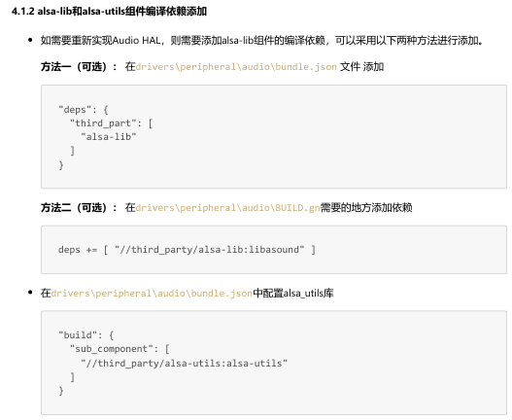The width and height of the screenshot is (512, 420).
Task: Click the bundle.json path in method one
Action: [x=236, y=67]
